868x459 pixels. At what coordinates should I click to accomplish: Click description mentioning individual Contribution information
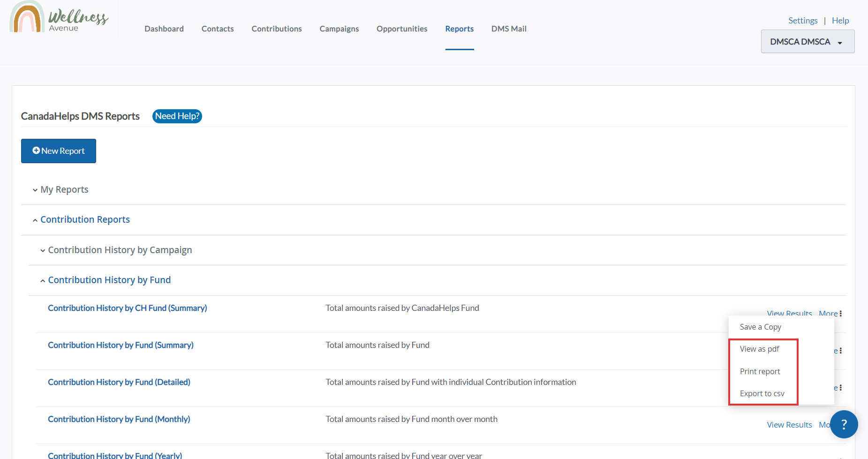click(x=451, y=382)
